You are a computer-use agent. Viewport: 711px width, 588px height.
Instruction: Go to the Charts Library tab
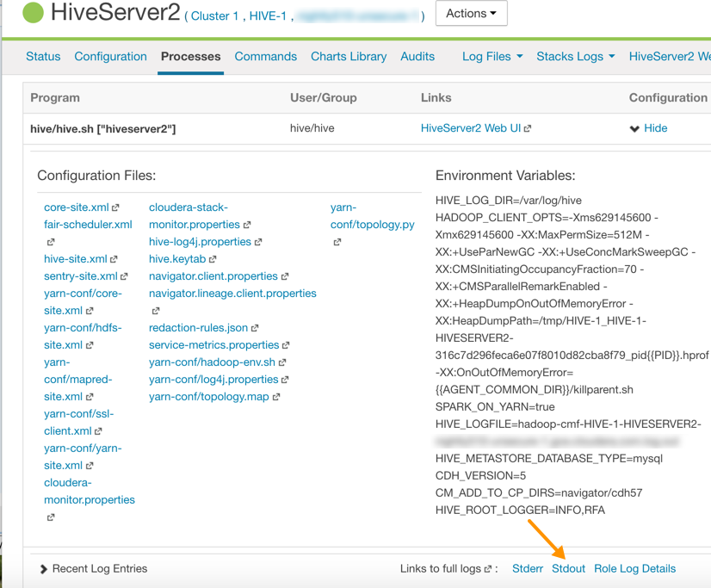[349, 57]
